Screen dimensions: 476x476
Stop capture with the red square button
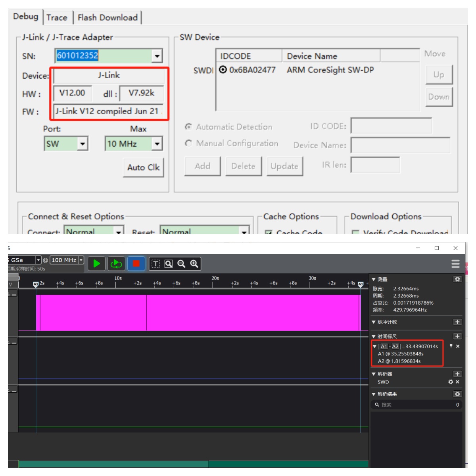point(136,264)
